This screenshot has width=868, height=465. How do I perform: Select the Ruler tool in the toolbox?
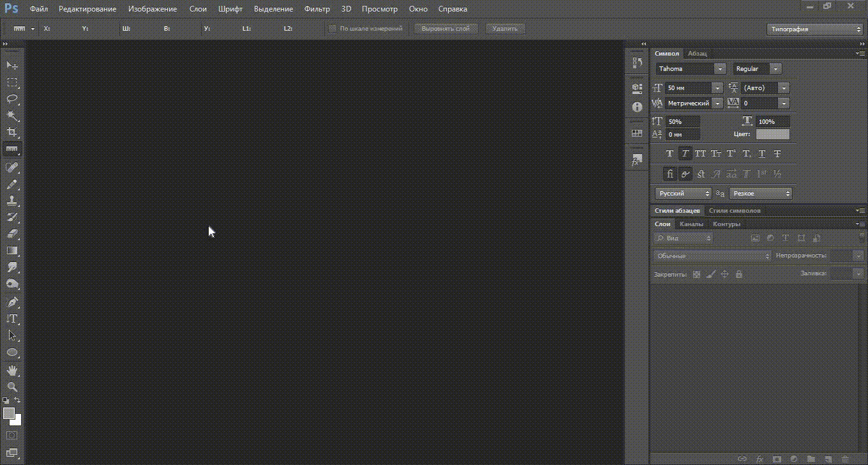[12, 149]
